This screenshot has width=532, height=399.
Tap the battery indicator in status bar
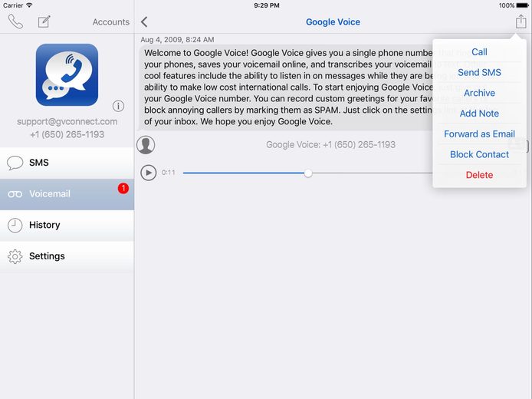523,5
